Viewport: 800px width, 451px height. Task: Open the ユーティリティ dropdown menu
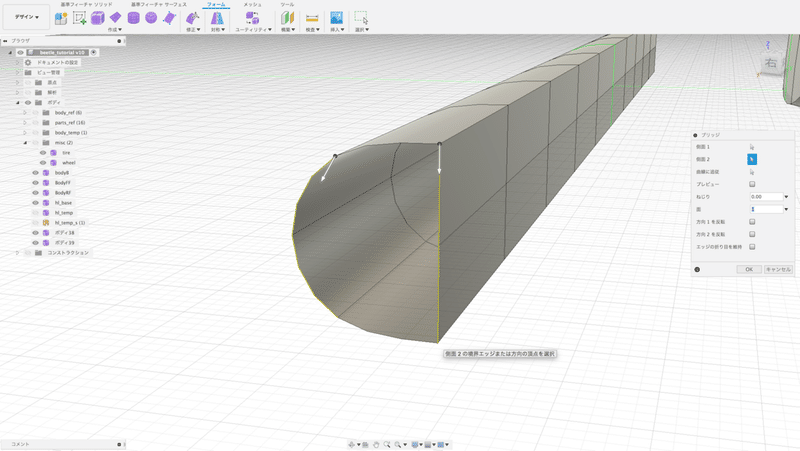click(x=253, y=30)
